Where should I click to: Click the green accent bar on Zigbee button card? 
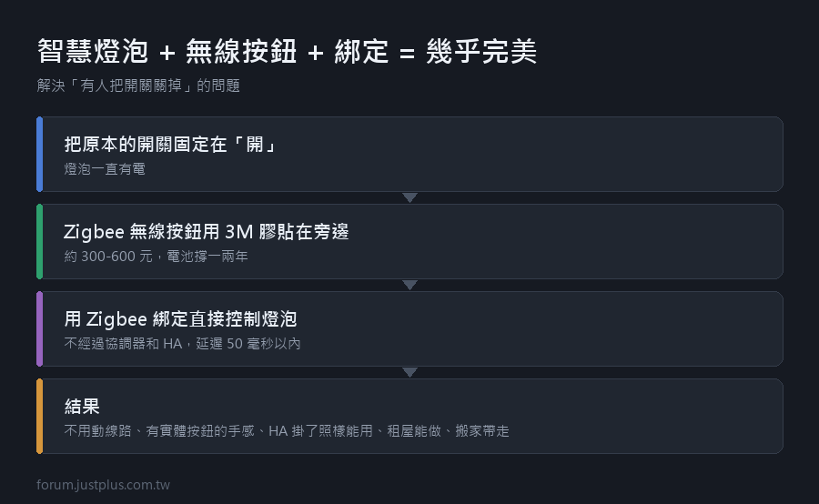(x=40, y=241)
